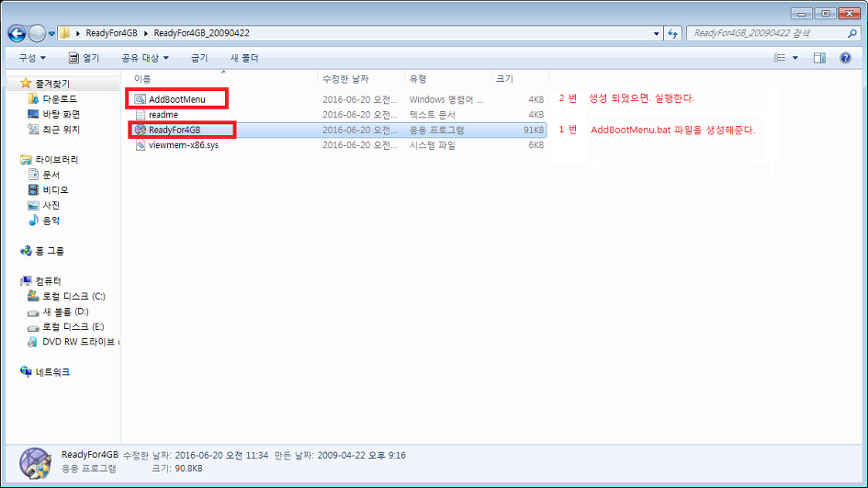
Task: Open the 문서 library
Action: [x=51, y=175]
